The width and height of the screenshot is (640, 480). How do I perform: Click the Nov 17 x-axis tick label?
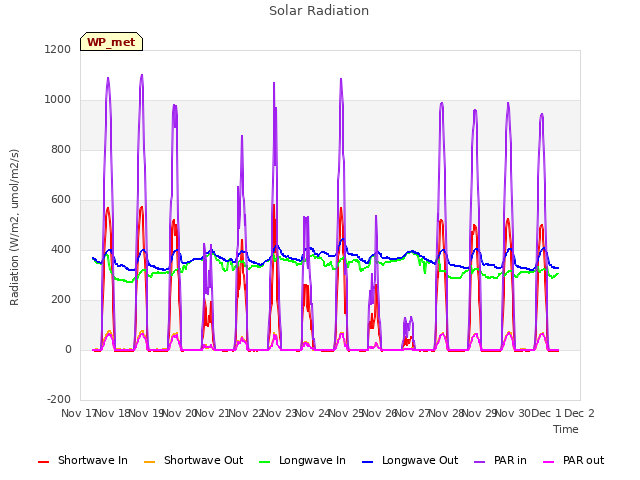[78, 413]
